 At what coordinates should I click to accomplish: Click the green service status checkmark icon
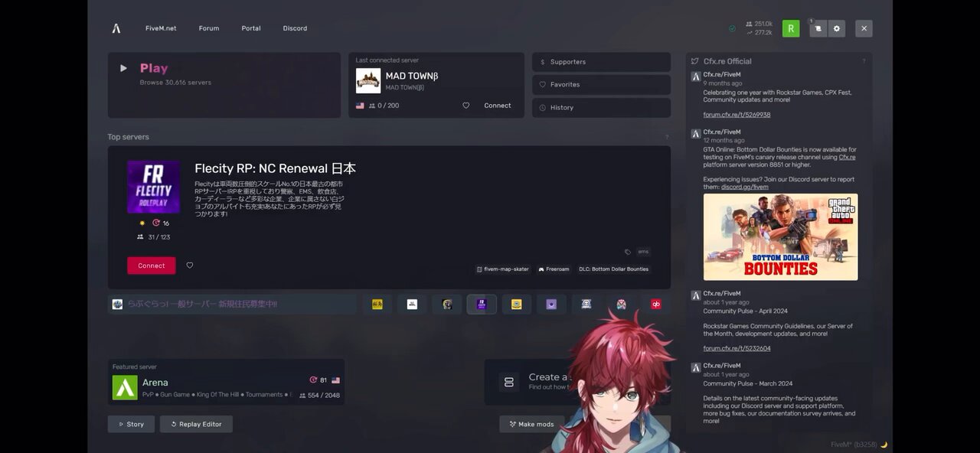pyautogui.click(x=732, y=28)
